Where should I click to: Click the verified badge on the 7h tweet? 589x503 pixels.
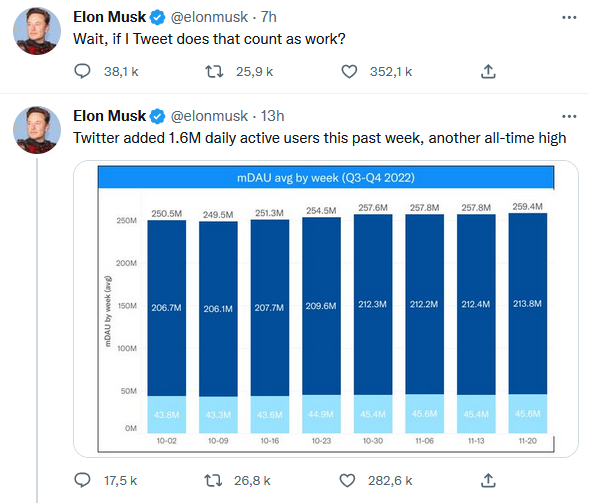click(157, 17)
